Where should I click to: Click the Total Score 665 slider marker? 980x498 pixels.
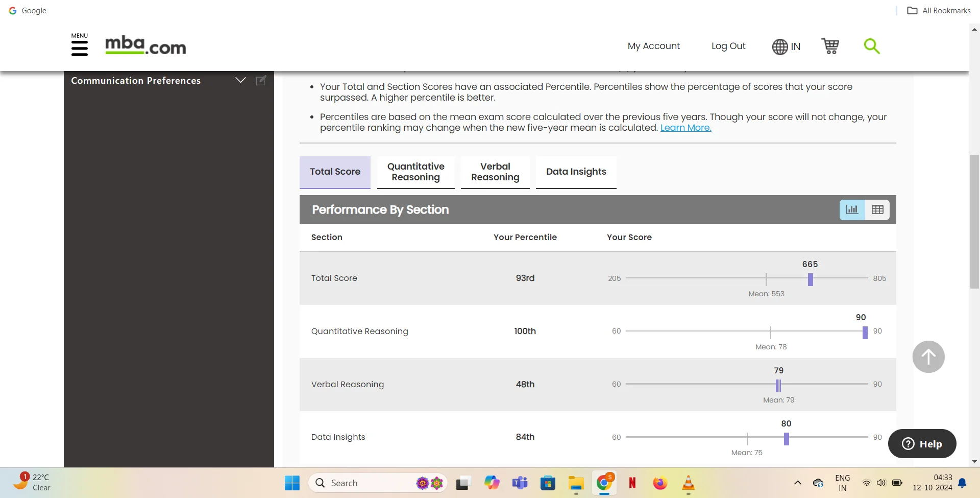pos(810,279)
